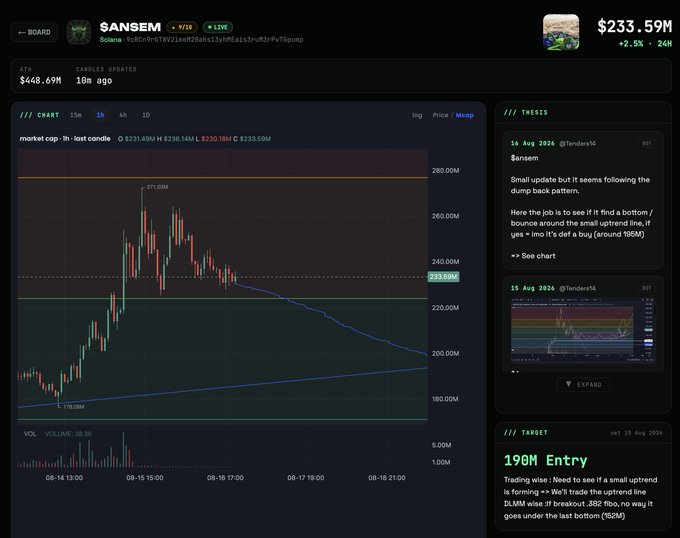Click the last candle open value O $231.49M
The width and height of the screenshot is (680, 538).
pos(137,139)
